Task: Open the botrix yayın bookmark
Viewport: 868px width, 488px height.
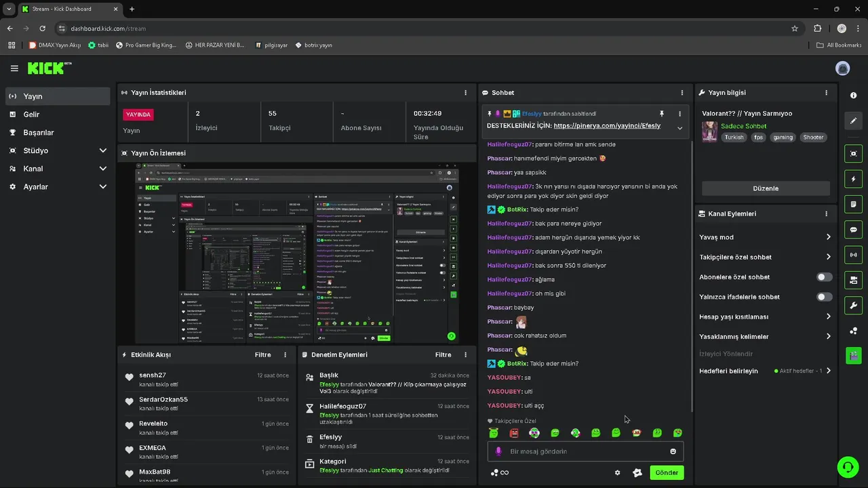Action: coord(313,45)
